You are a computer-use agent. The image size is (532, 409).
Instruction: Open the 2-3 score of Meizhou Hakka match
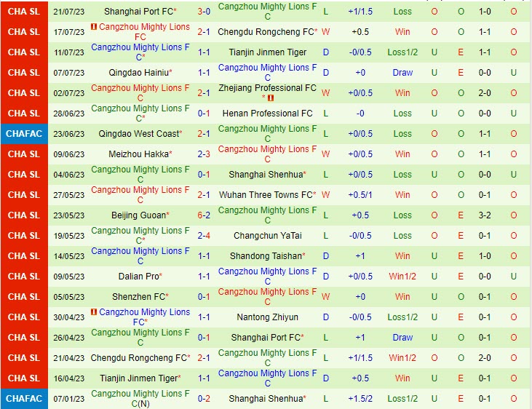pyautogui.click(x=204, y=154)
